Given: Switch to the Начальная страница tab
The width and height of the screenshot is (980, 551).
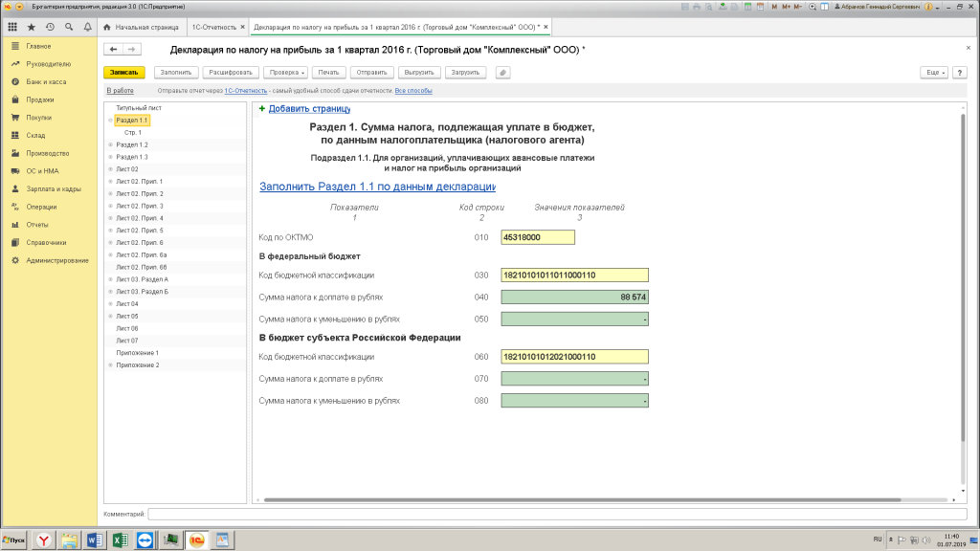Looking at the screenshot, I should click(x=142, y=28).
